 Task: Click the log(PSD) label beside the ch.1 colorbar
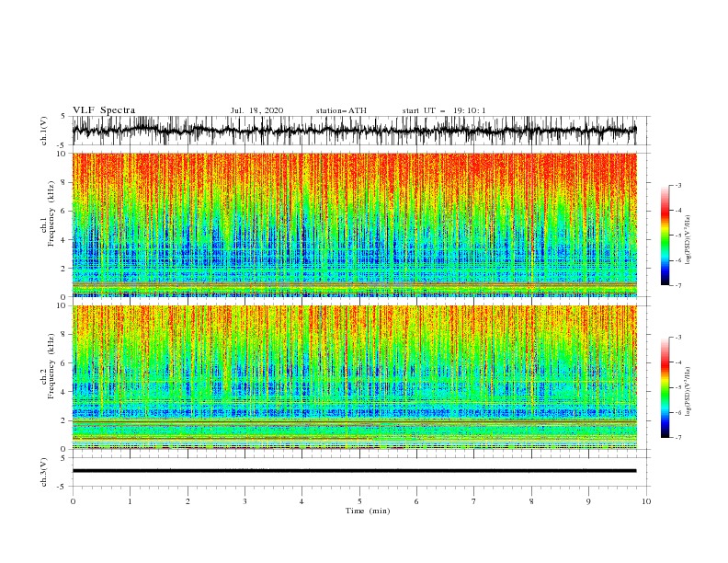coord(688,240)
